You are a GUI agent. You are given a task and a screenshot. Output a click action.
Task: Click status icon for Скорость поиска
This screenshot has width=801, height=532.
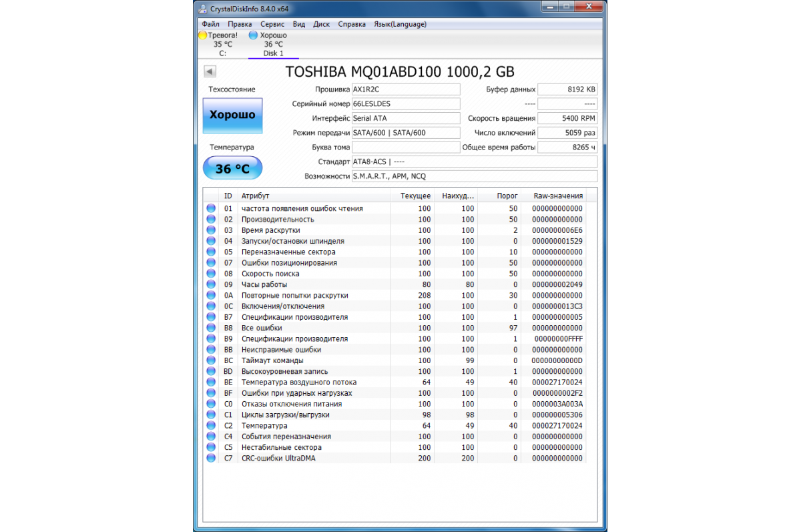click(x=211, y=274)
